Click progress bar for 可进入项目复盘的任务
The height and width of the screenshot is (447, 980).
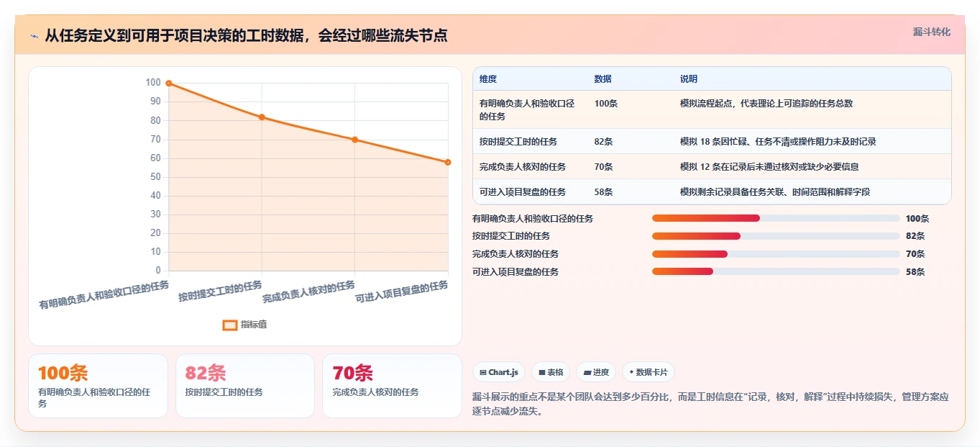pos(776,271)
